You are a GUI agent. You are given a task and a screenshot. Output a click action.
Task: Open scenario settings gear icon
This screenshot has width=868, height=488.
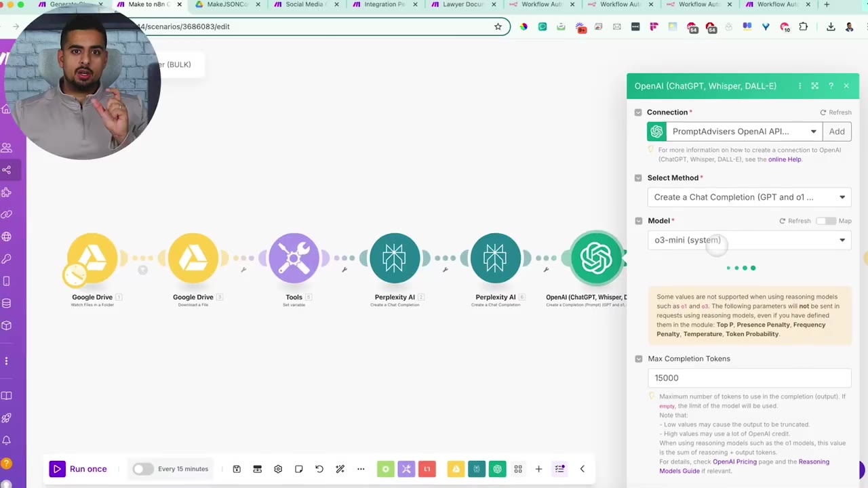(x=278, y=469)
